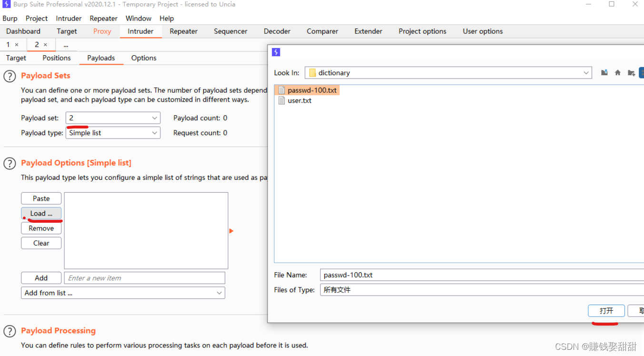Click the Add button
The height and width of the screenshot is (356, 644).
pyautogui.click(x=41, y=278)
